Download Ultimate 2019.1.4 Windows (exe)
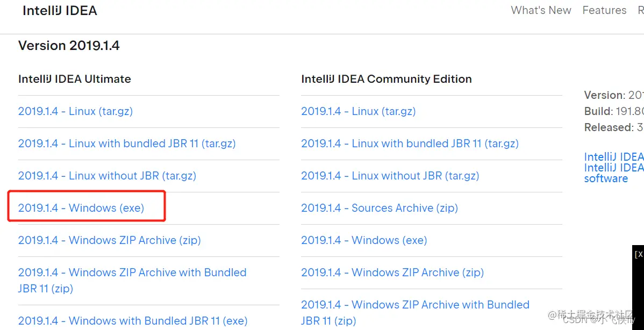Image resolution: width=644 pixels, height=330 pixels. click(x=81, y=208)
